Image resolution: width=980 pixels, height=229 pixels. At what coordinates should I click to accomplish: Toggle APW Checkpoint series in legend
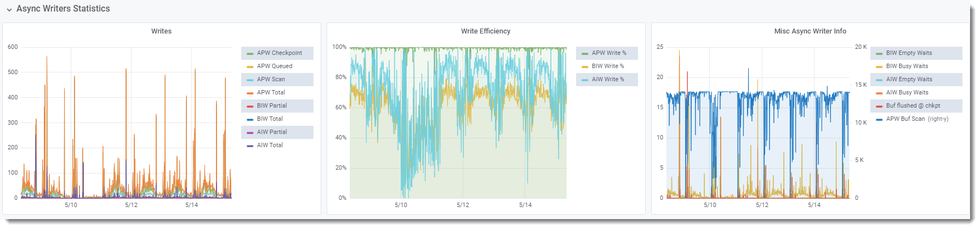(279, 53)
